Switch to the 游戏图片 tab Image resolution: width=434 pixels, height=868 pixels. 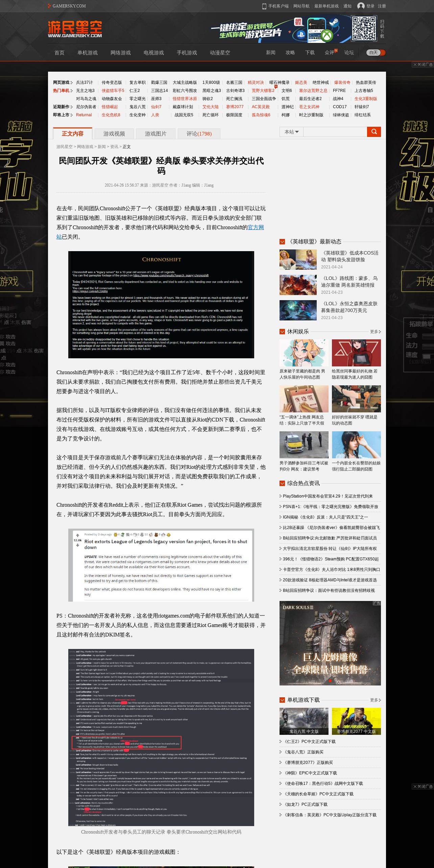coord(156,134)
